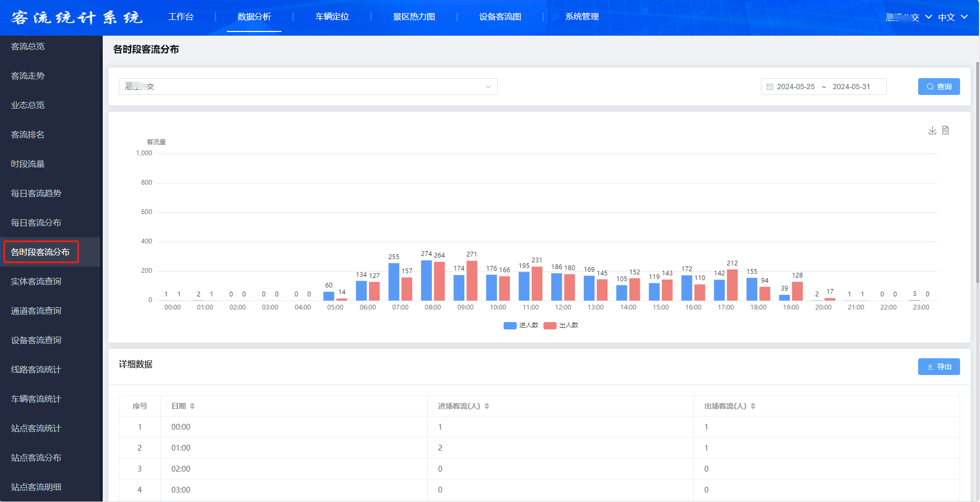980x502 pixels.
Task: Click the 08:00 blue bar showing 274
Action: (426, 281)
